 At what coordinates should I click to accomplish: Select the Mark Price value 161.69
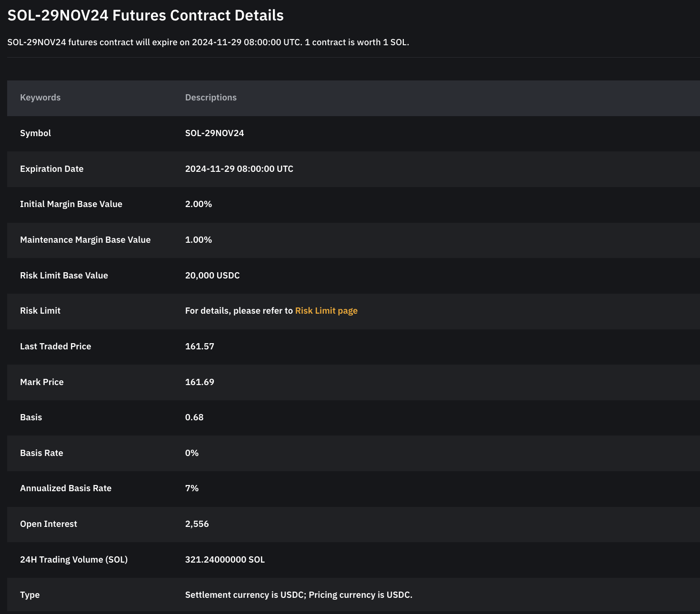pos(200,382)
